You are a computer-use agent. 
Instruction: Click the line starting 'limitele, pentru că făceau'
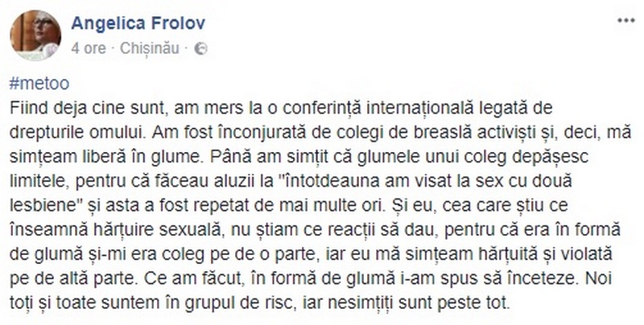tap(291, 181)
